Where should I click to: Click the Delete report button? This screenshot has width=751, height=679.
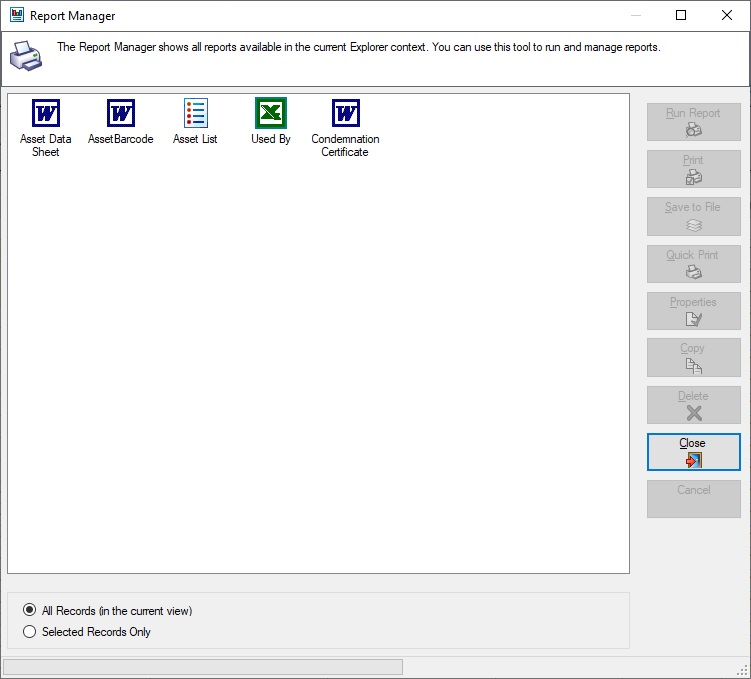694,405
